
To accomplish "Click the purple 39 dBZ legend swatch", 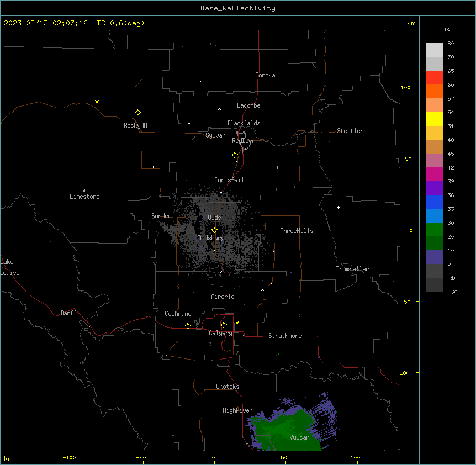I will tap(434, 188).
